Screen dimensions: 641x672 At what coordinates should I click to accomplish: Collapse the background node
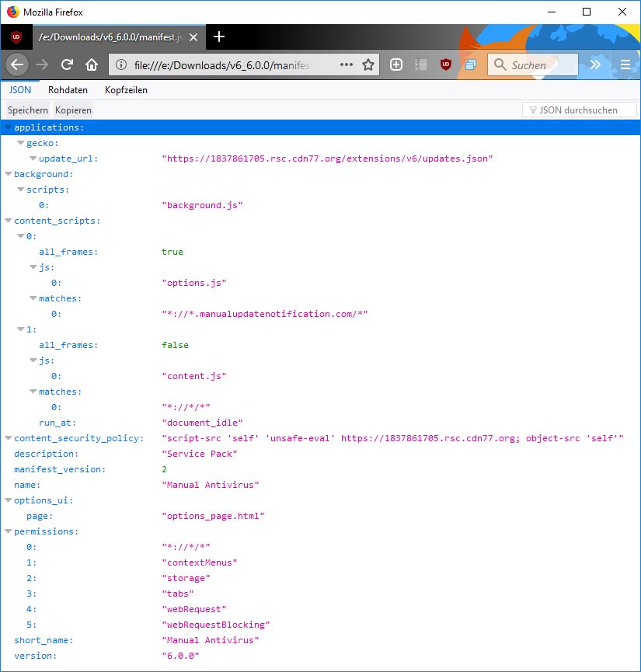point(9,174)
